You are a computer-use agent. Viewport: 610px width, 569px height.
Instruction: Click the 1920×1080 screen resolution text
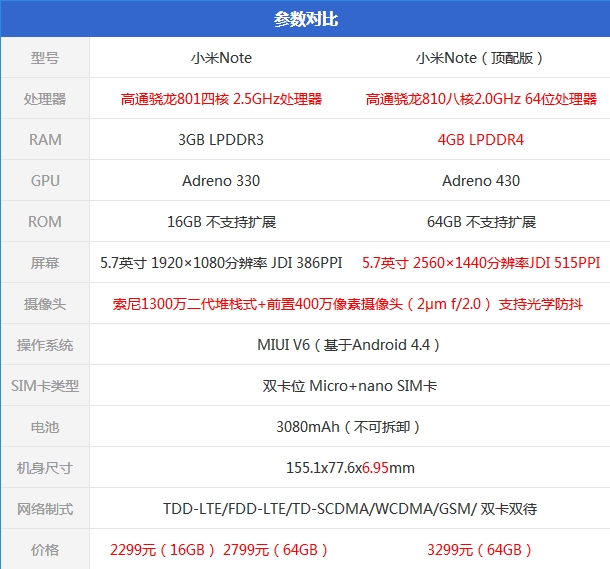(221, 263)
